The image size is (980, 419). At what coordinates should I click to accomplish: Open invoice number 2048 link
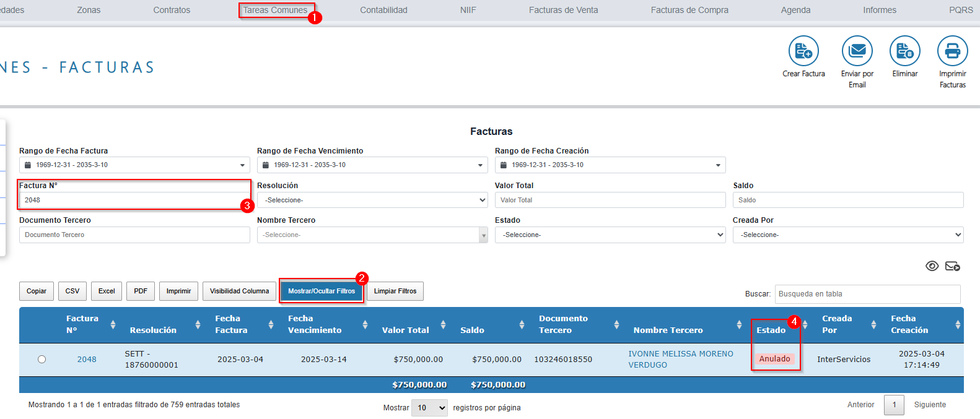tap(87, 360)
